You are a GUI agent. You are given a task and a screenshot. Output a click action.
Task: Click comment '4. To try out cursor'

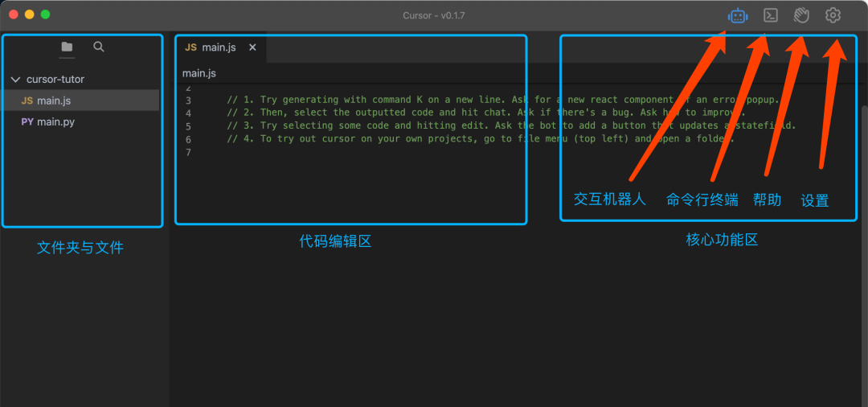tap(481, 138)
